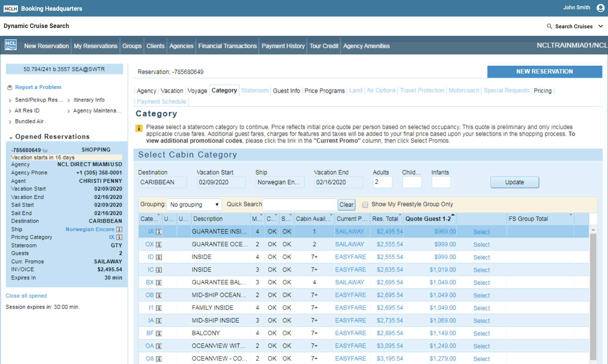
Task: Click inside the Quick Search input field
Action: coord(300,204)
